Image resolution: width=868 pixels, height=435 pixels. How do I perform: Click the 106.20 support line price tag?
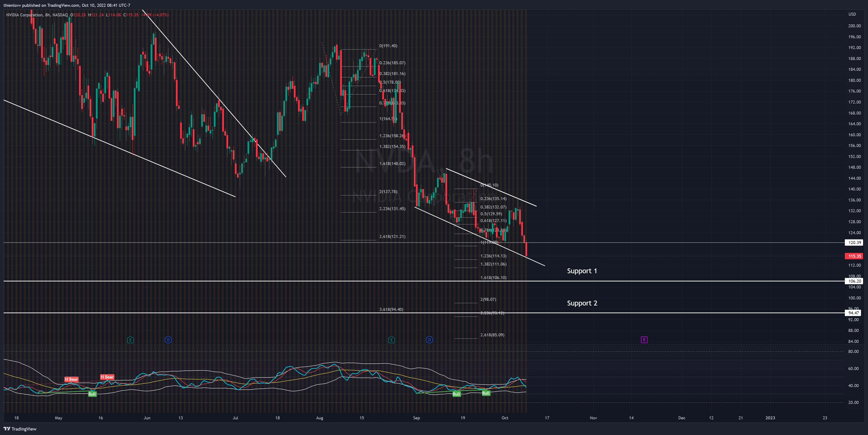854,281
